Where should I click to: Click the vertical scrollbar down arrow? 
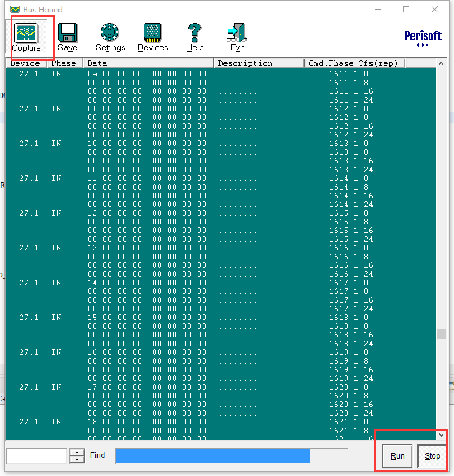point(441,435)
